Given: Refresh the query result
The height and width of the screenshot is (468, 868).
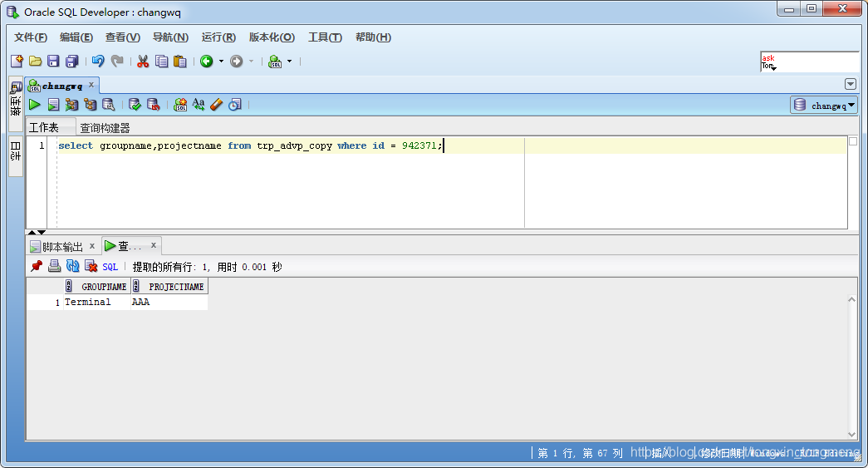Looking at the screenshot, I should (x=72, y=266).
